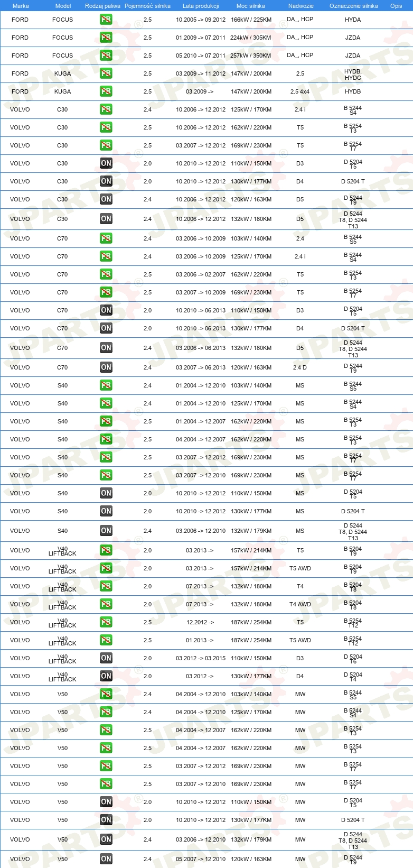Screen dimensions: 413x868
Task: Click D 5204 T engine code in Volvo C70 row
Action: (353, 328)
